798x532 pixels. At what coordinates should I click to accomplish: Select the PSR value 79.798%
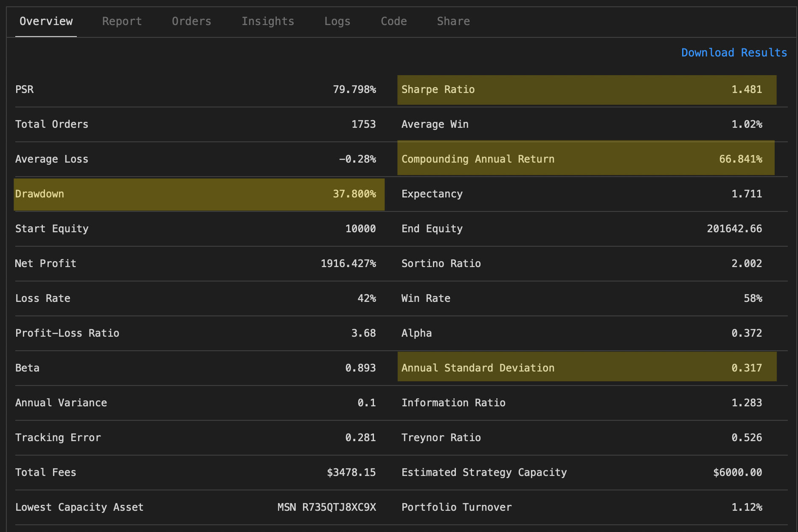(x=354, y=90)
